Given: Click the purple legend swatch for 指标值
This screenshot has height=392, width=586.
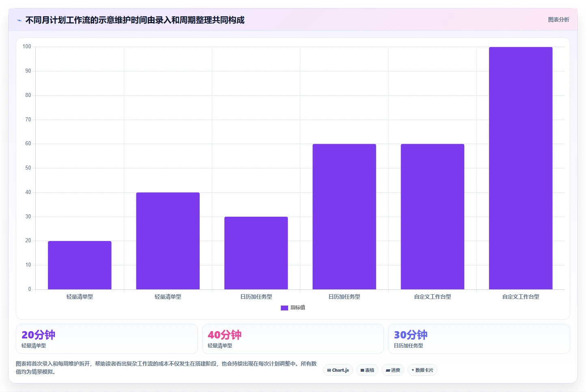Looking at the screenshot, I should pyautogui.click(x=284, y=308).
